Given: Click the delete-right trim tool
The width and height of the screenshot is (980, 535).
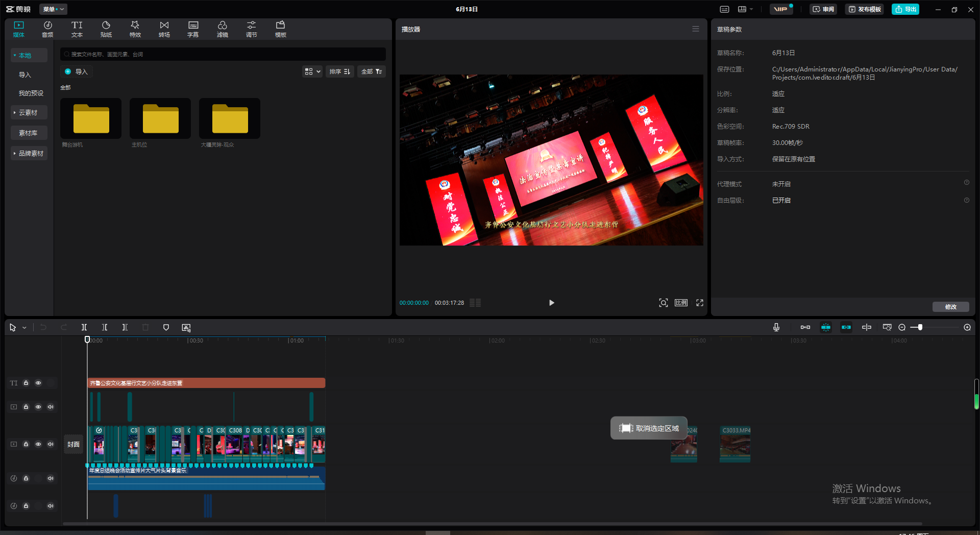Looking at the screenshot, I should tap(125, 327).
